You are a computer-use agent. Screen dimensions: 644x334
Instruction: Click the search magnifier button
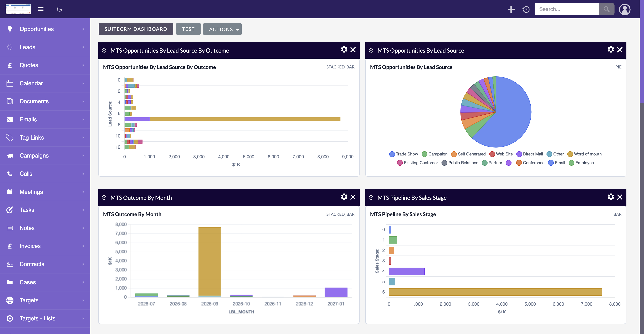click(x=607, y=9)
